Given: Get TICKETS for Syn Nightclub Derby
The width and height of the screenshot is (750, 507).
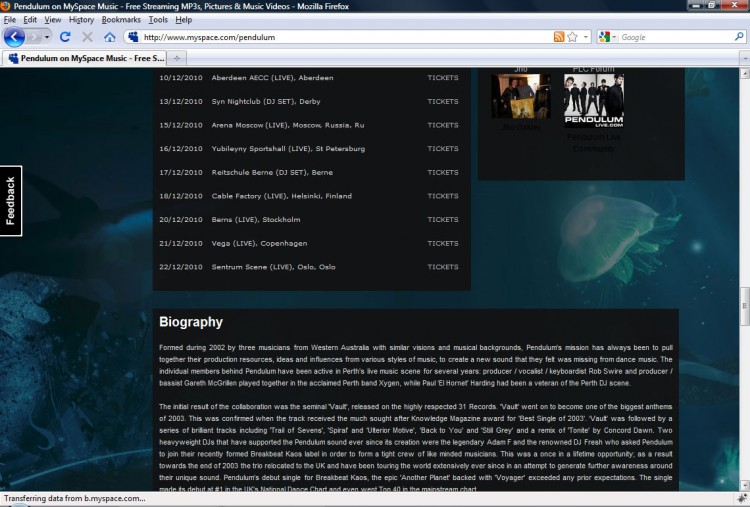Looking at the screenshot, I should click(442, 101).
